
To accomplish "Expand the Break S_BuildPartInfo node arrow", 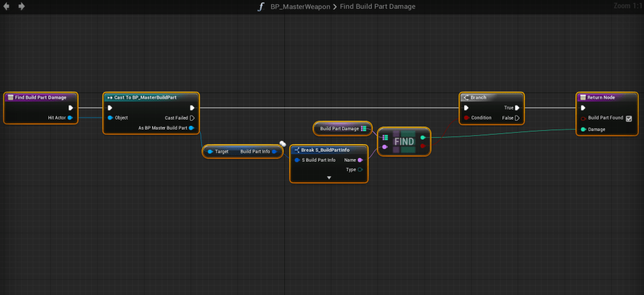I will coord(328,178).
